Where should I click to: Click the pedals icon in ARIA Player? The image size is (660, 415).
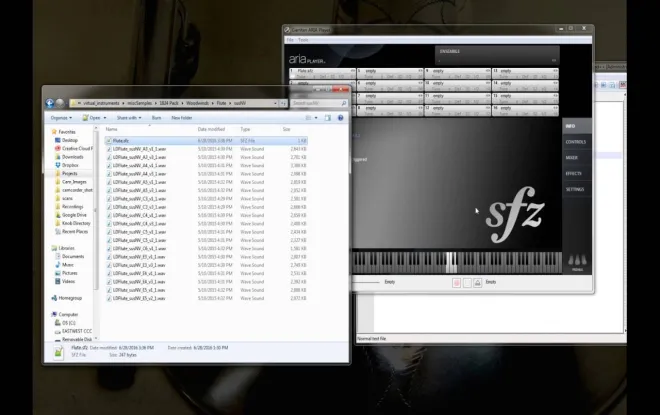click(x=577, y=262)
